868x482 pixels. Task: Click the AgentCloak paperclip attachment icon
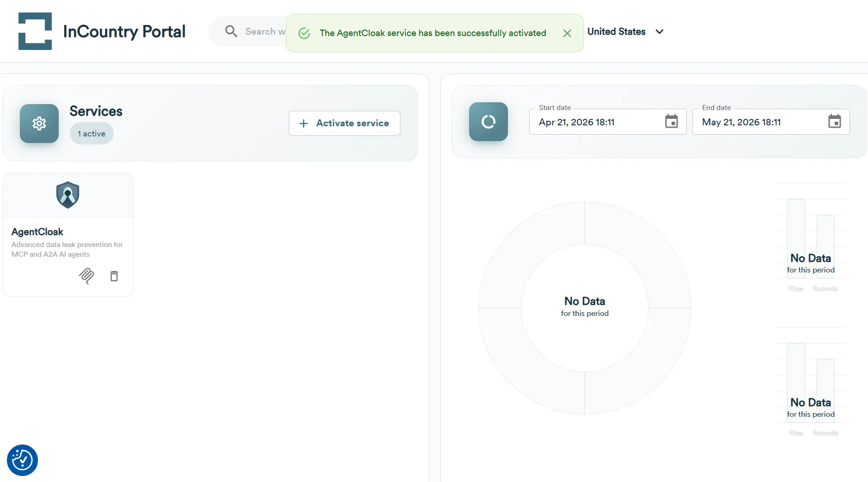tap(86, 276)
